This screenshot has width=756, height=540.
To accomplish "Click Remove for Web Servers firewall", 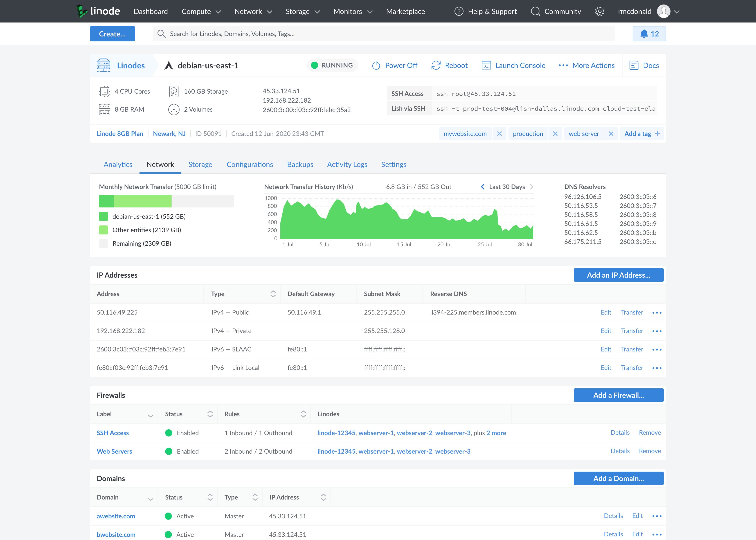I will click(650, 451).
